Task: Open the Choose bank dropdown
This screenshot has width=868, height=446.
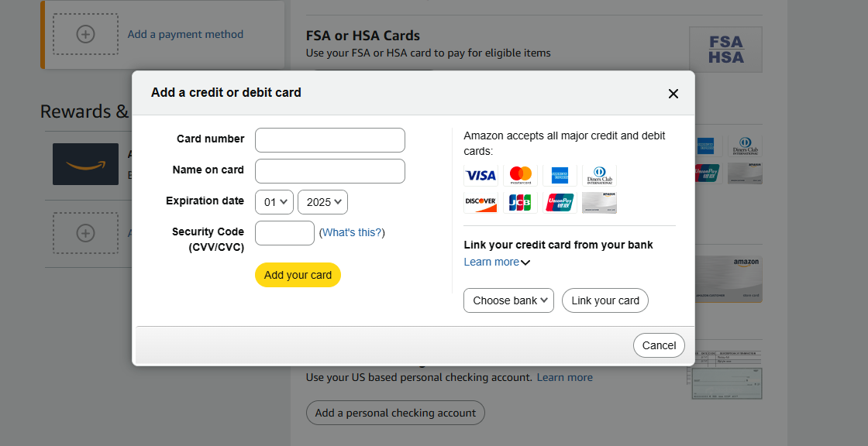Action: click(508, 300)
